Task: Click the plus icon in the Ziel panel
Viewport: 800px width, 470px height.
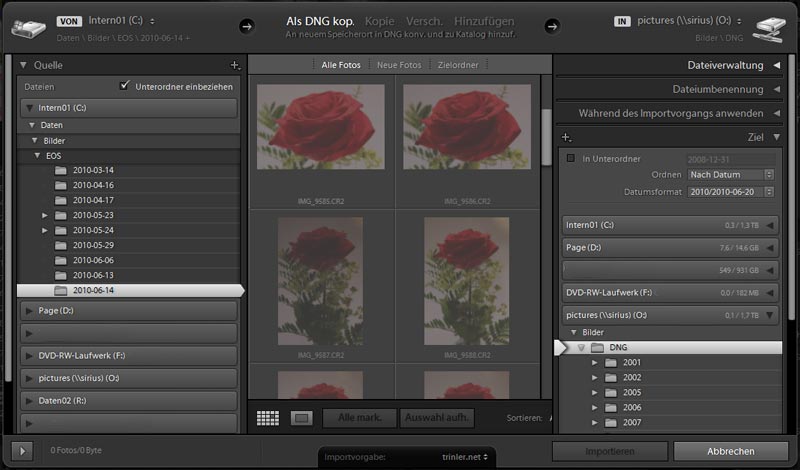Action: [566, 137]
